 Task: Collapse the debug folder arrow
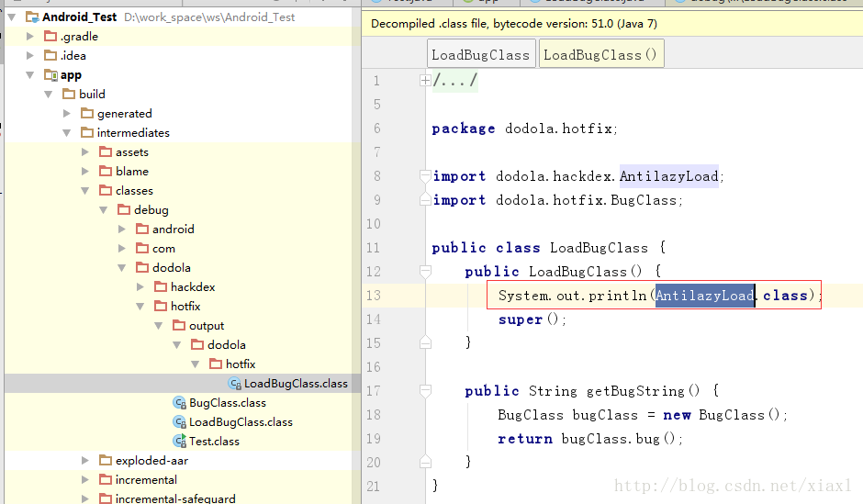104,209
